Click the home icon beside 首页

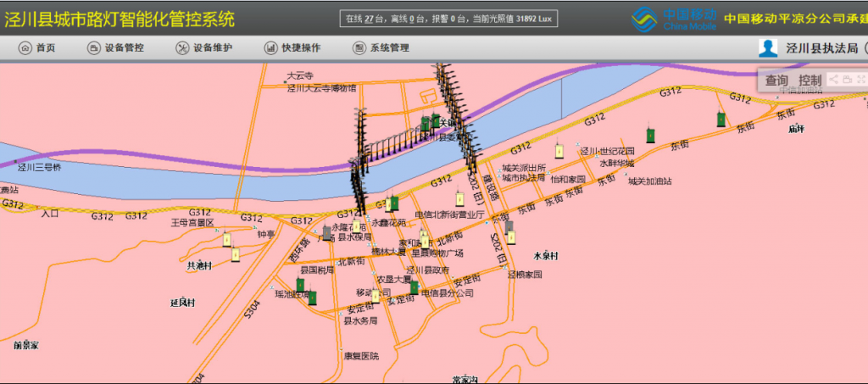tap(24, 48)
